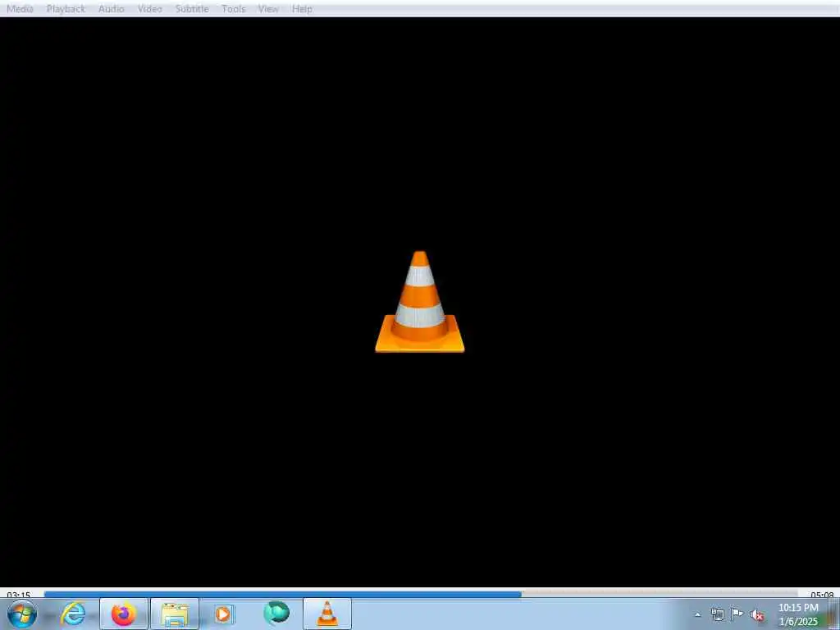Show hidden system tray icons
The width and height of the screenshot is (840, 630).
[x=697, y=615]
